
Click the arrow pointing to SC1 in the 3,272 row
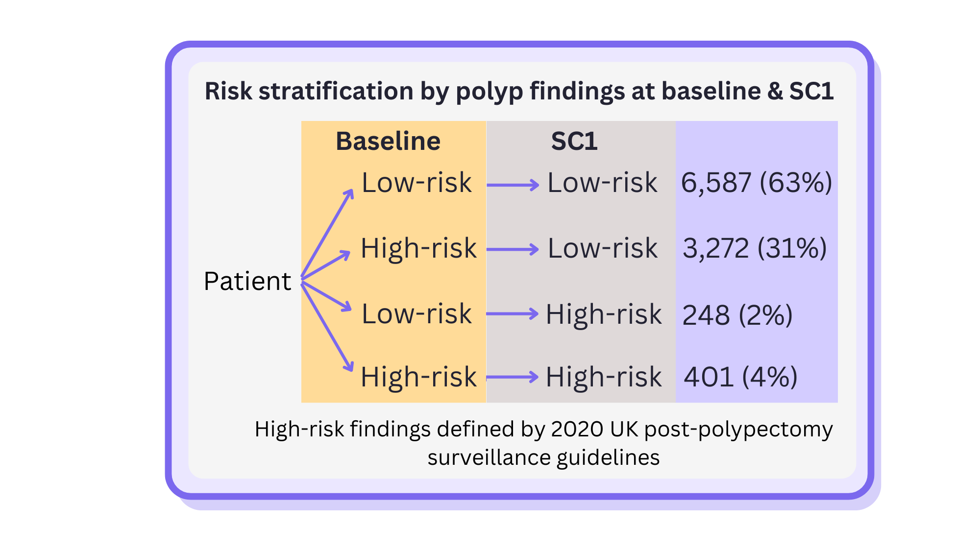(x=513, y=249)
